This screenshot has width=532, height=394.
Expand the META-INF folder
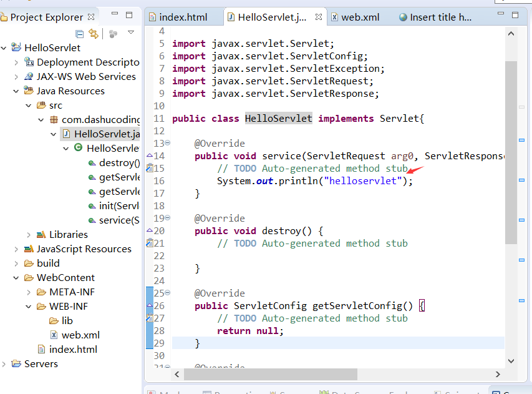(x=29, y=292)
